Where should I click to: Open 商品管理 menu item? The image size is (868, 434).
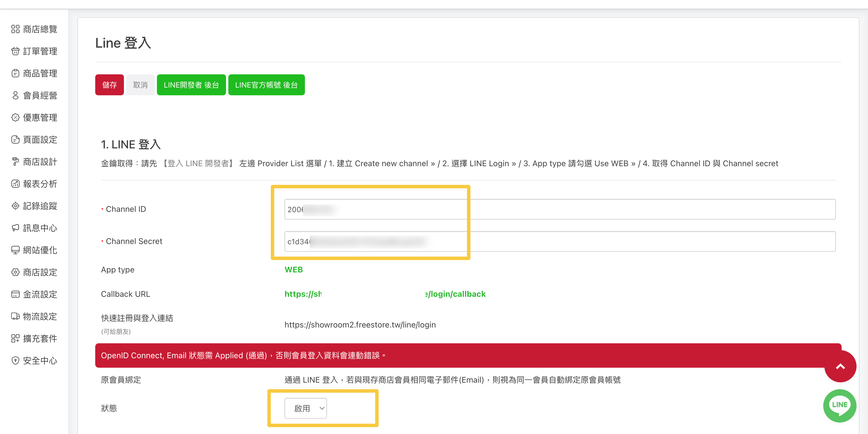click(x=40, y=73)
